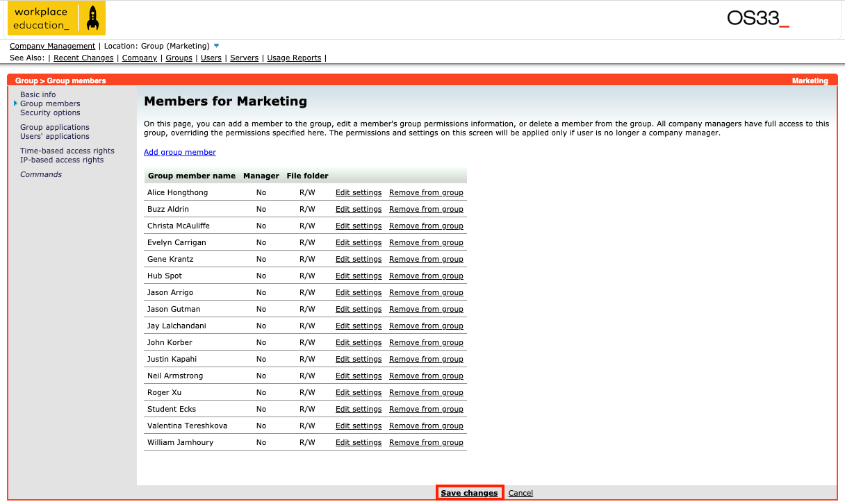This screenshot has height=504, width=845.
Task: Remove Jay Lalchandani from group
Action: tap(426, 326)
